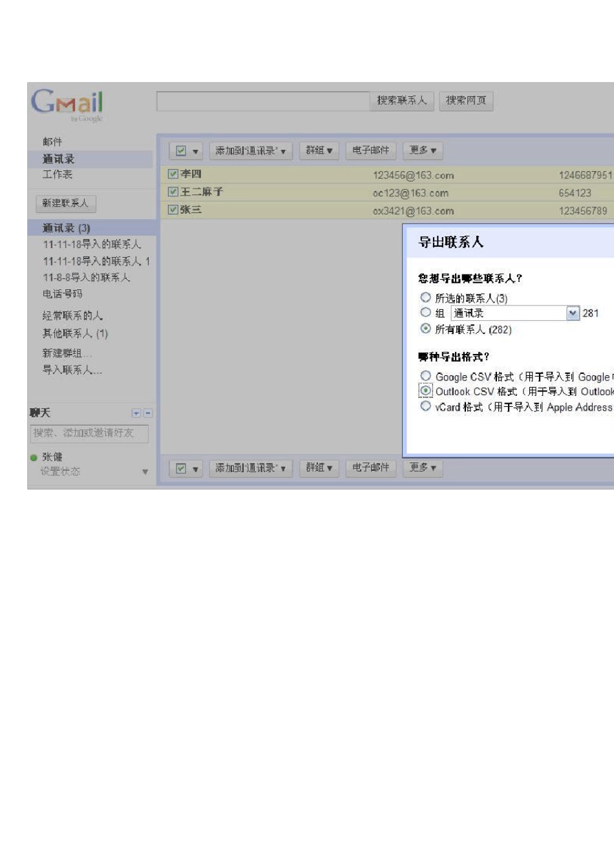
Task: Uncheck the contact 张三 checkbox
Action: pyautogui.click(x=173, y=209)
